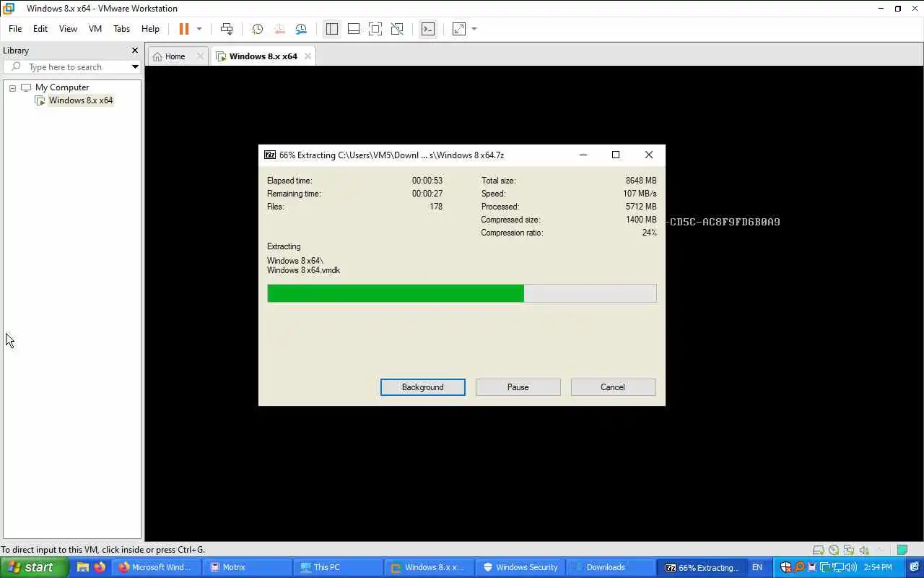
Task: Click the stretch guest display icon
Action: (459, 29)
